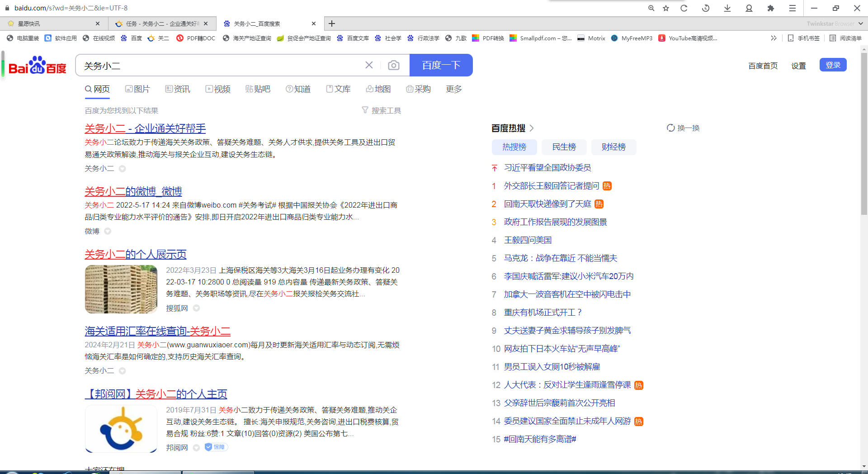Open the 阅读清单 reading list
The width and height of the screenshot is (868, 474).
pos(845,38)
